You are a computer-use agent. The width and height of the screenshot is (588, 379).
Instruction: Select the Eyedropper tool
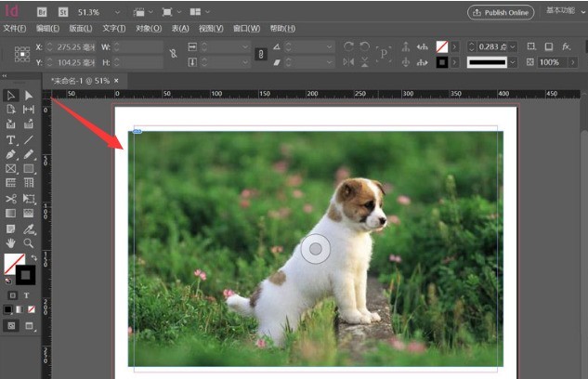[29, 229]
